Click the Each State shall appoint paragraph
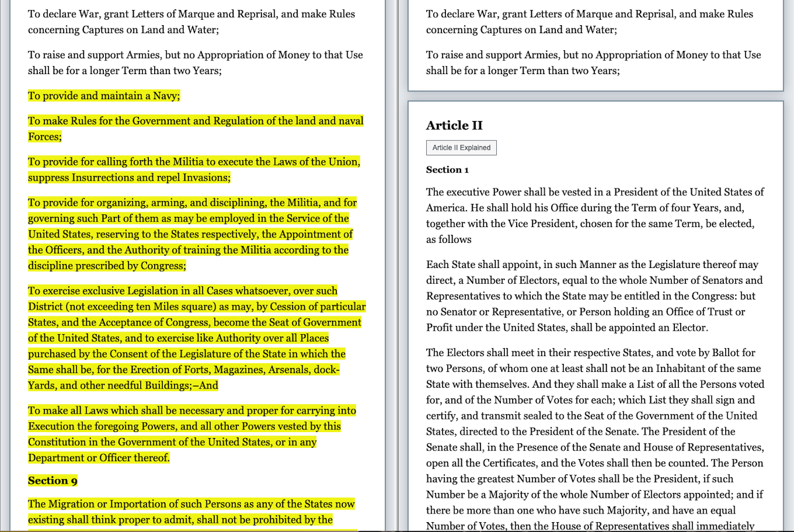 [595, 296]
